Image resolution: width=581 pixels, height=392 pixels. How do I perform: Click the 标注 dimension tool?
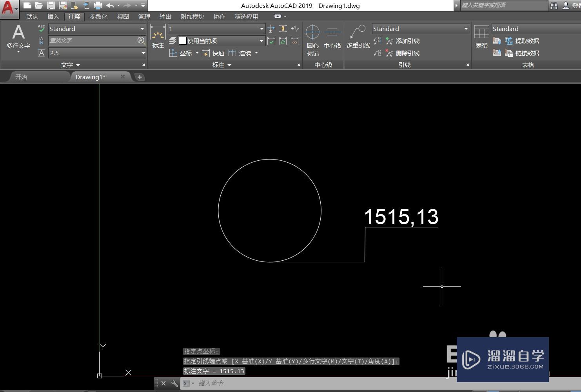click(x=158, y=36)
